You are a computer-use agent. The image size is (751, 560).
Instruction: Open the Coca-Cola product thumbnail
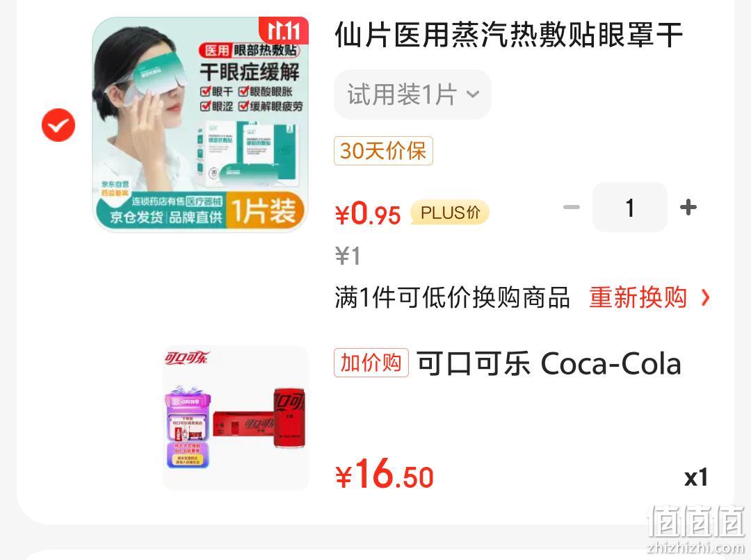pos(236,418)
